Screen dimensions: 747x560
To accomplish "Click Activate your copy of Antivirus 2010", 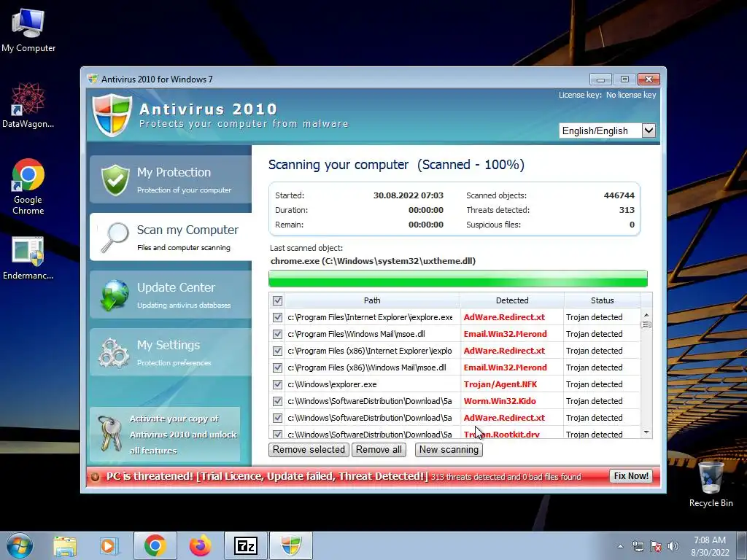I will (165, 434).
